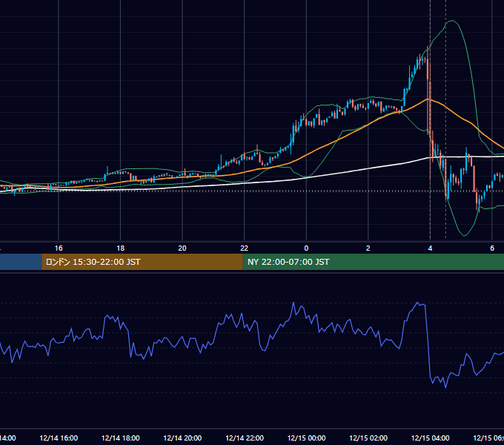Click the London 15:30-22:00 JST session bar
This screenshot has width=504, height=445.
(x=142, y=262)
